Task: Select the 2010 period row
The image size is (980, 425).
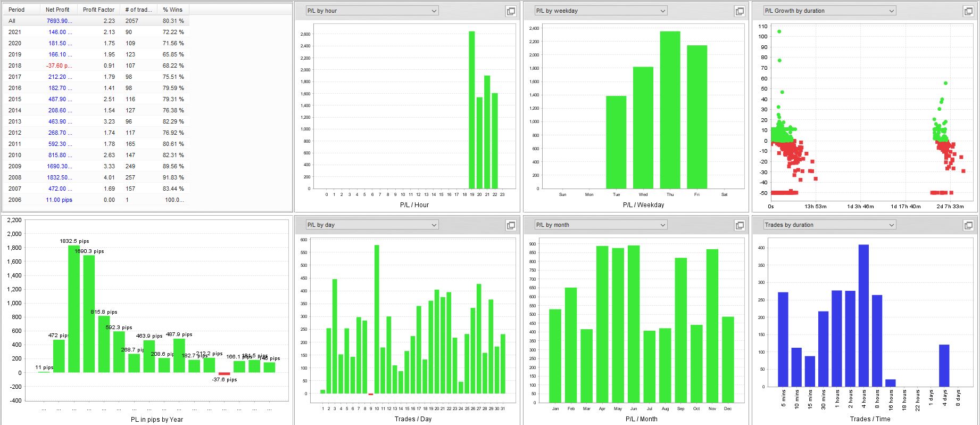Action: [x=96, y=155]
